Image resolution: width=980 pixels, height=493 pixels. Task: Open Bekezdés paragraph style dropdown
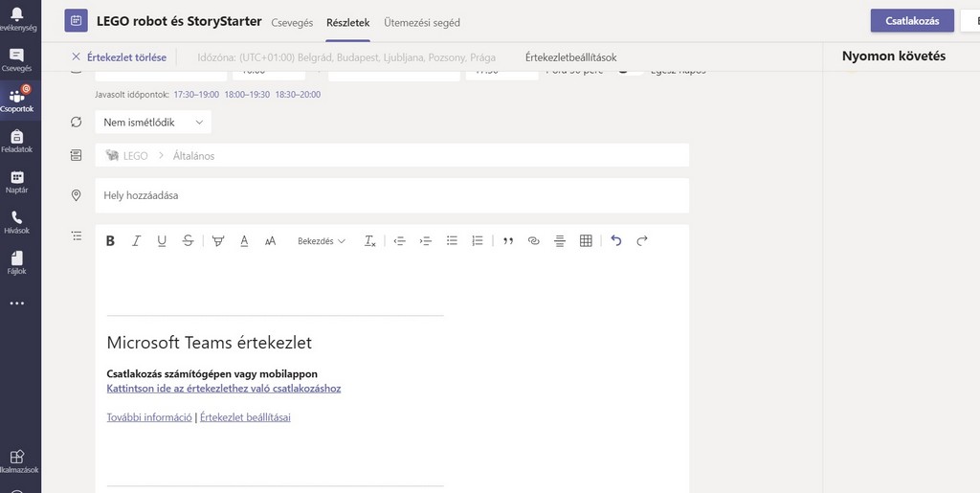click(x=322, y=240)
